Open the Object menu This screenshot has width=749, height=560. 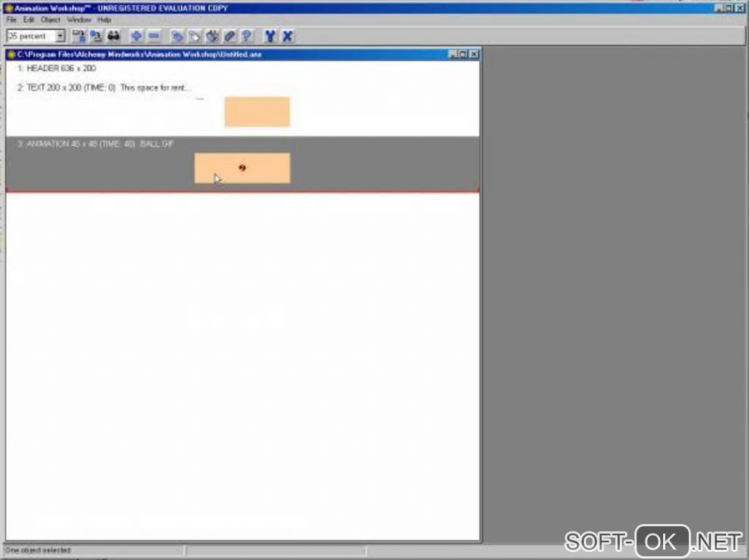50,20
